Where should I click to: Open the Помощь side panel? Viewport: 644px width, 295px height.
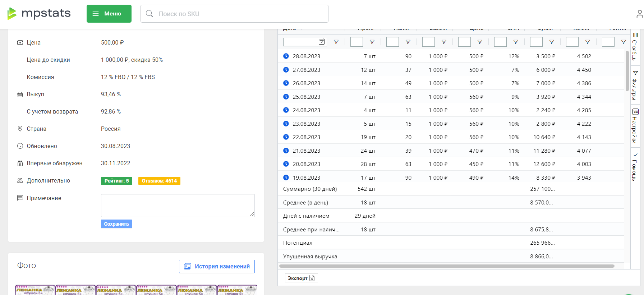635,167
